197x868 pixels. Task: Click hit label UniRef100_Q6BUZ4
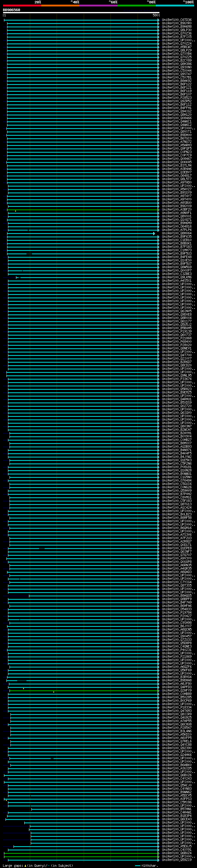(176, 853)
